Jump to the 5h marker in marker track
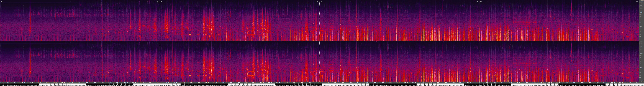644x86 pixels. point(39,85)
